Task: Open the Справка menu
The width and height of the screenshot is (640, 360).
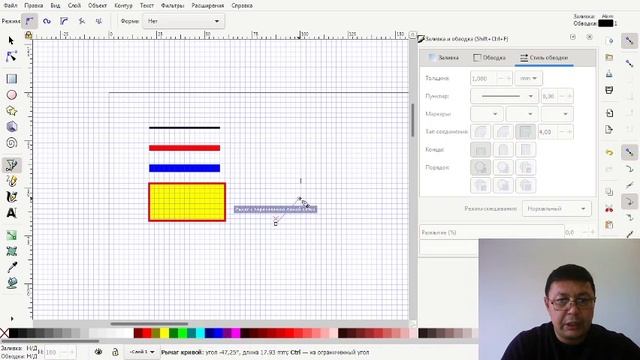Action: click(x=242, y=6)
